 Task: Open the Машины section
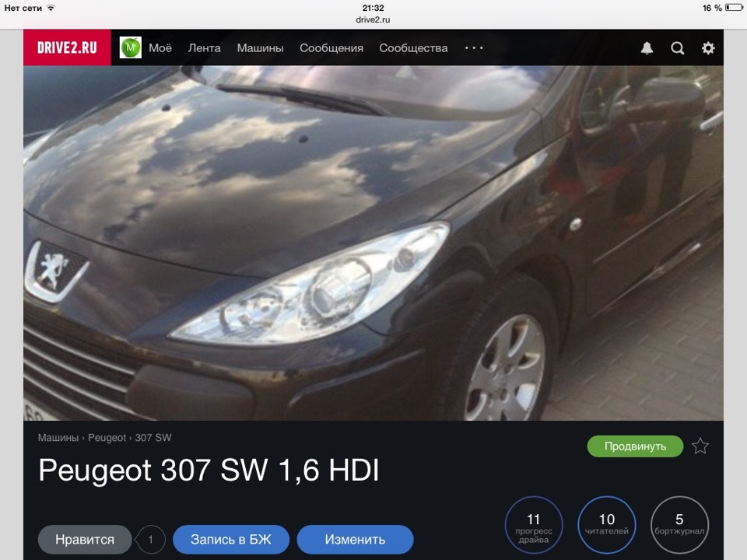tap(260, 48)
